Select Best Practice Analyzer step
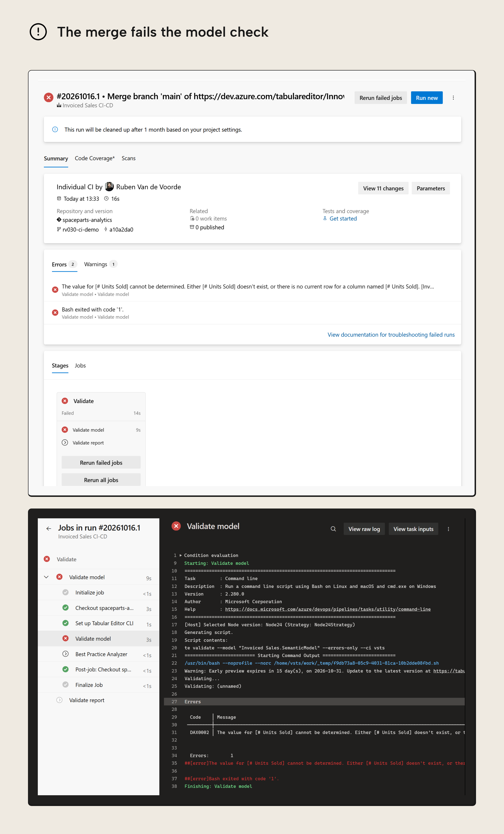504x834 pixels. click(98, 654)
